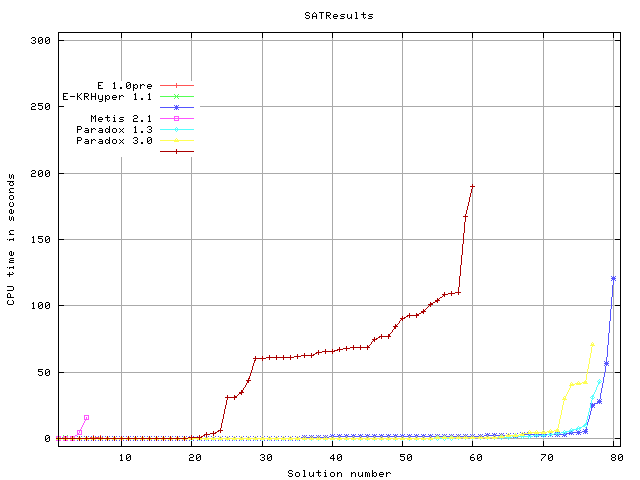Click the x-axis tick label 10
This screenshot has width=640, height=480.
tap(125, 458)
